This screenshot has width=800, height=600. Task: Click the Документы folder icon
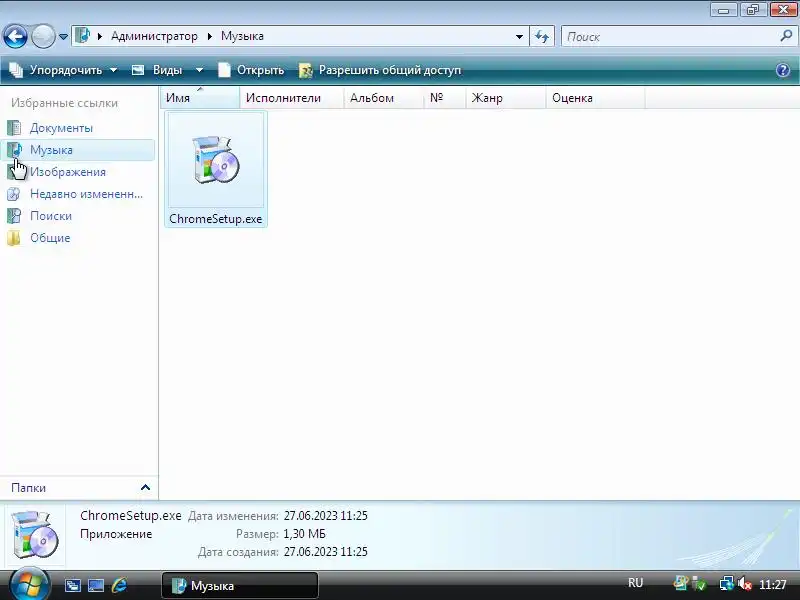[14, 128]
